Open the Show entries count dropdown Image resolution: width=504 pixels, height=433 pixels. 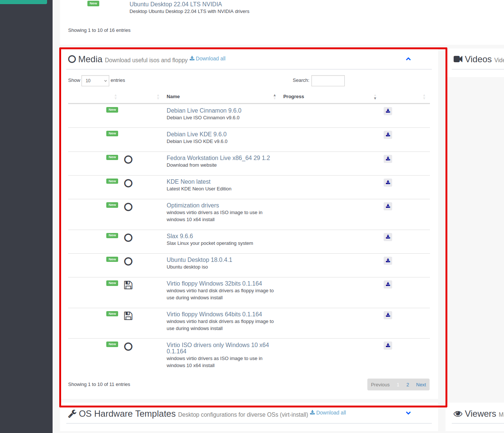click(x=95, y=81)
